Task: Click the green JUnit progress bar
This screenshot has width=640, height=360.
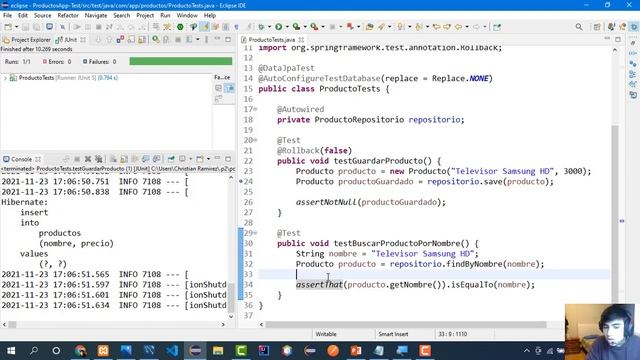Action: pyautogui.click(x=180, y=61)
